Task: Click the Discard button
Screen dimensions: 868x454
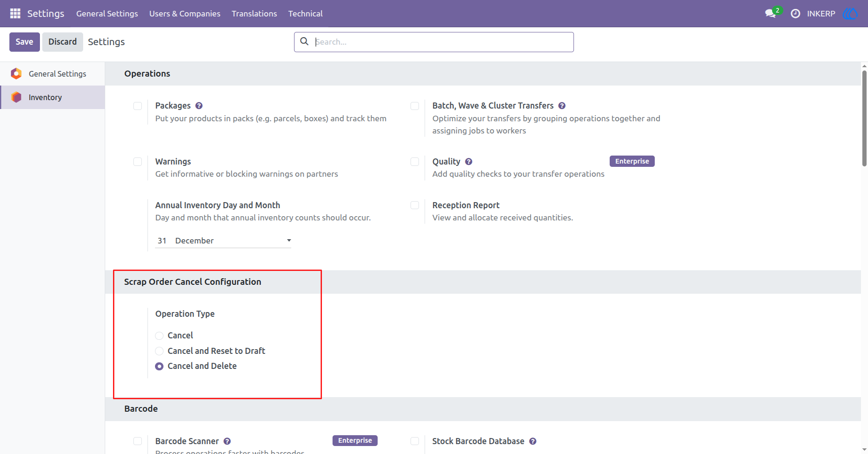Action: (62, 42)
